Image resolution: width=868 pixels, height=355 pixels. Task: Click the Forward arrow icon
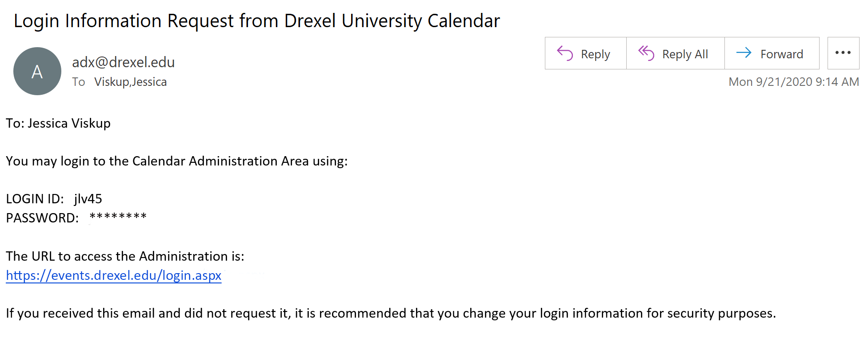(x=744, y=53)
